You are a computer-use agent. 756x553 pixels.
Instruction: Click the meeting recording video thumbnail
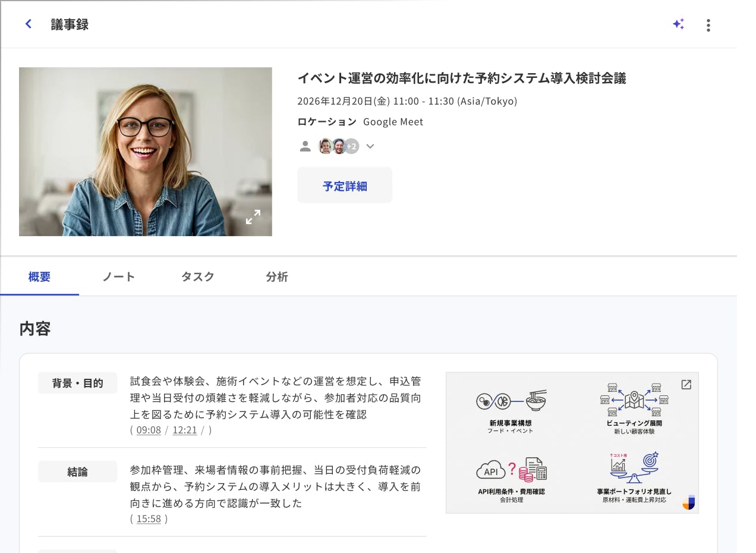(145, 152)
